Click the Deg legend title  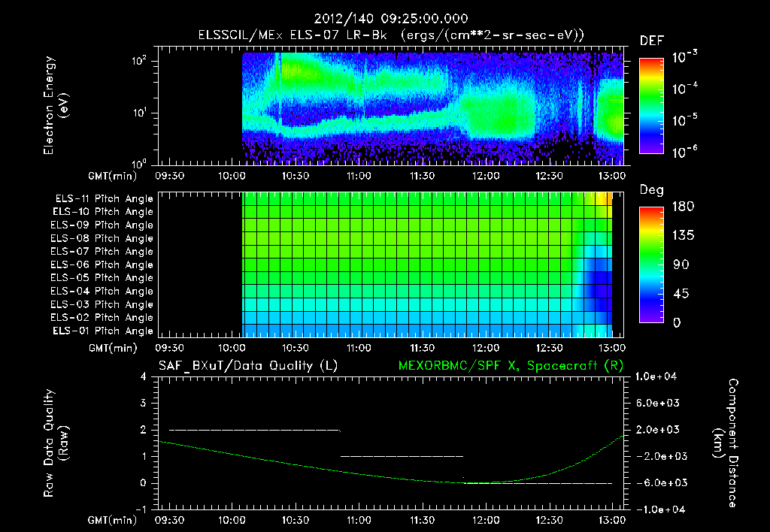click(x=652, y=190)
